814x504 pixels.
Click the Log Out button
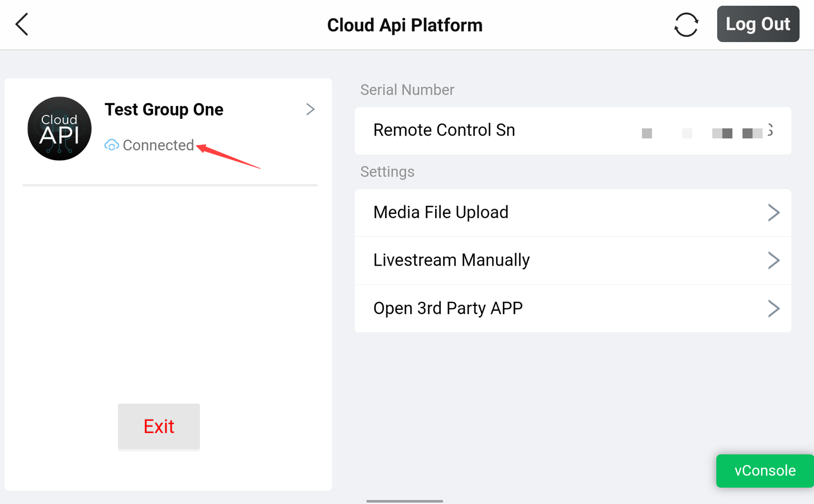point(758,24)
